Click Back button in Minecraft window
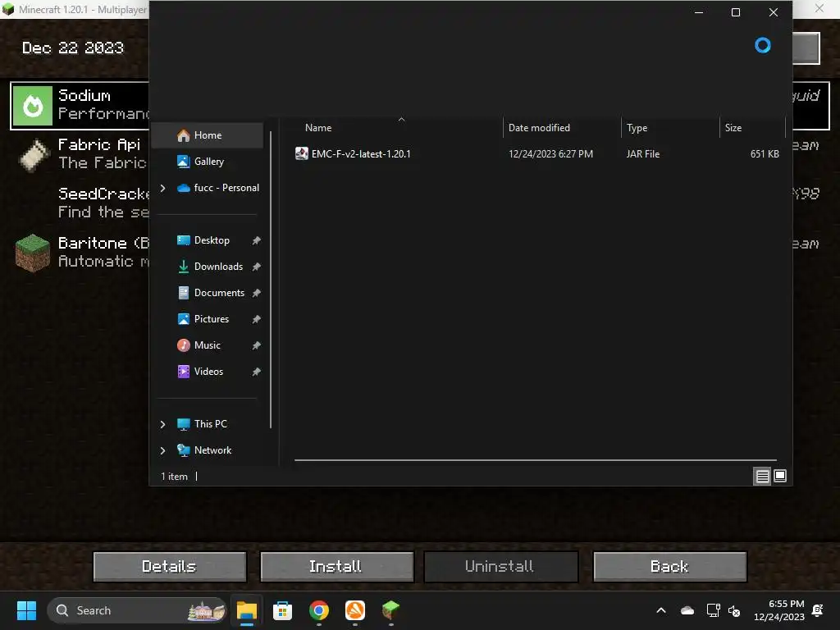Viewport: 840px width, 630px height. [669, 567]
